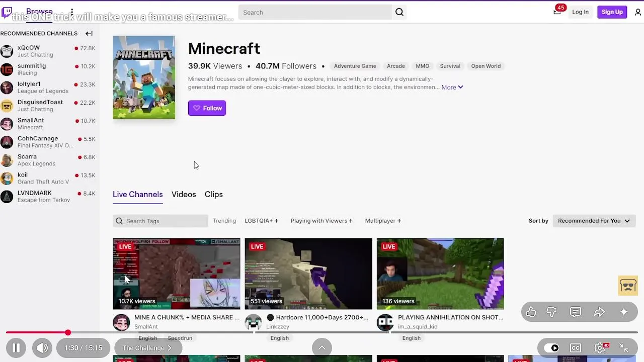Open Hardcore 11,000+Days stream title
644x362 pixels.
point(318,318)
